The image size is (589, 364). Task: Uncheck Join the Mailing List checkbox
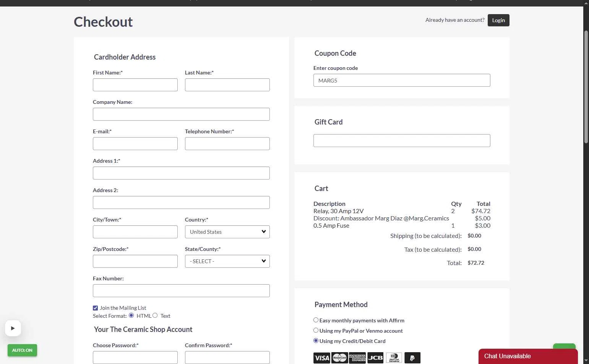point(95,308)
